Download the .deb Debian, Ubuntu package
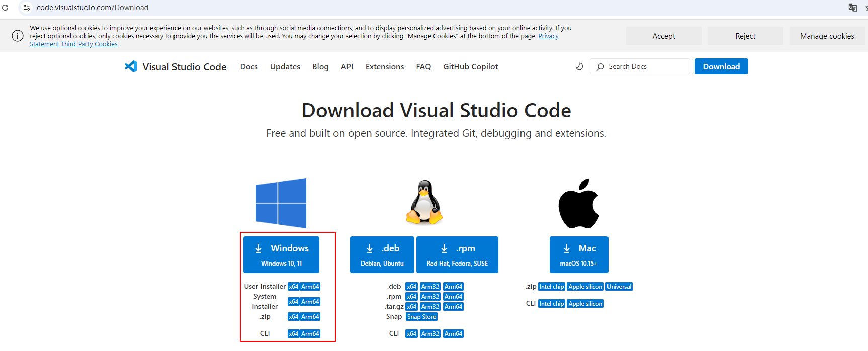Screen dimensions: 868x351 pyautogui.click(x=382, y=254)
